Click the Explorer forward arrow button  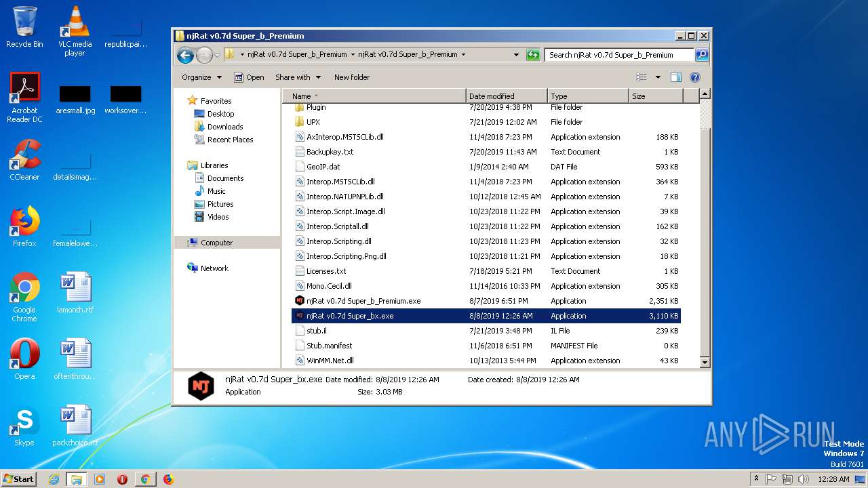(x=204, y=55)
